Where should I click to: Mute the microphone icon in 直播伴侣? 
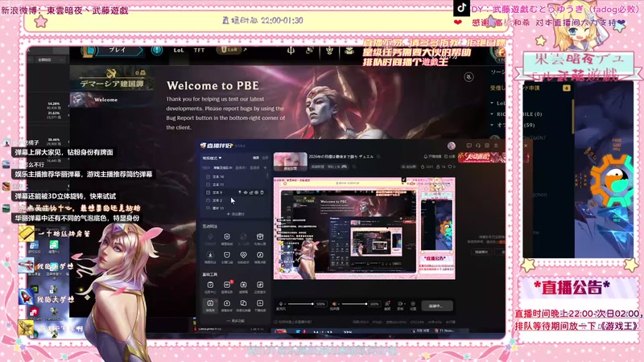tap(281, 304)
